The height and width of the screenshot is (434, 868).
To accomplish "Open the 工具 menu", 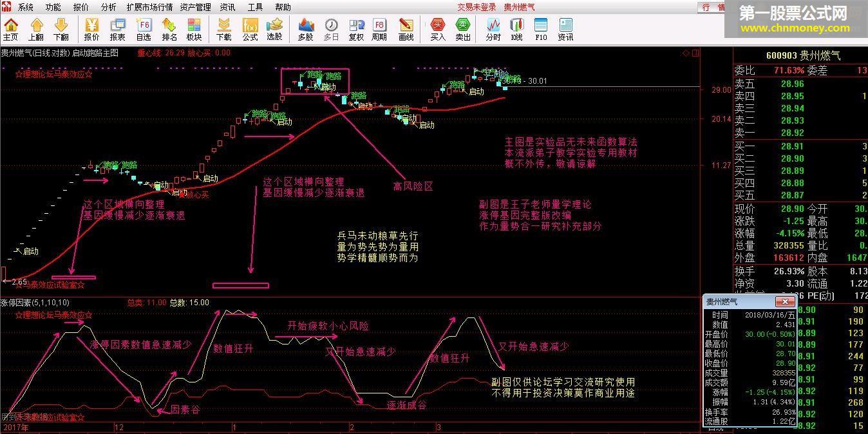I will [x=256, y=8].
